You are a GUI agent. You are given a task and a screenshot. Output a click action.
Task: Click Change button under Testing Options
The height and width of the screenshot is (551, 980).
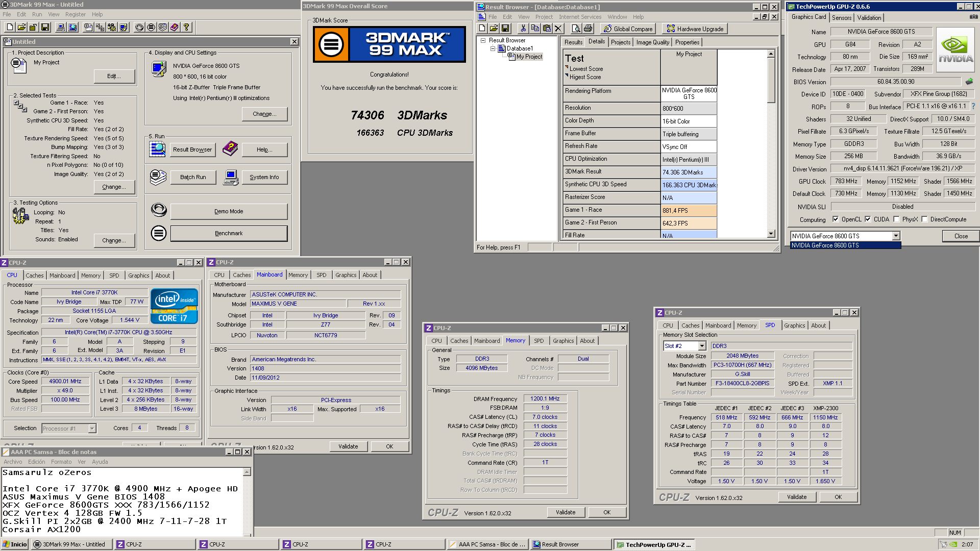coord(114,240)
